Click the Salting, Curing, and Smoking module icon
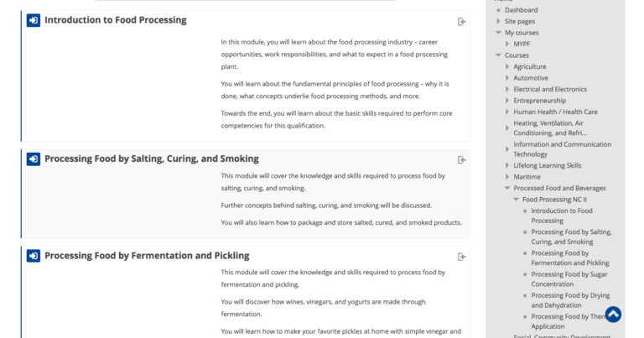This screenshot has width=644, height=338. [34, 159]
